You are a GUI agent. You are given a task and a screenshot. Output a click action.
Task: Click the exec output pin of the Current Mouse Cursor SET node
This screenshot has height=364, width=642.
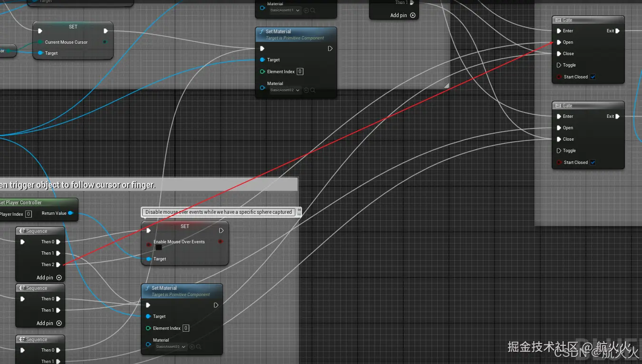106,31
